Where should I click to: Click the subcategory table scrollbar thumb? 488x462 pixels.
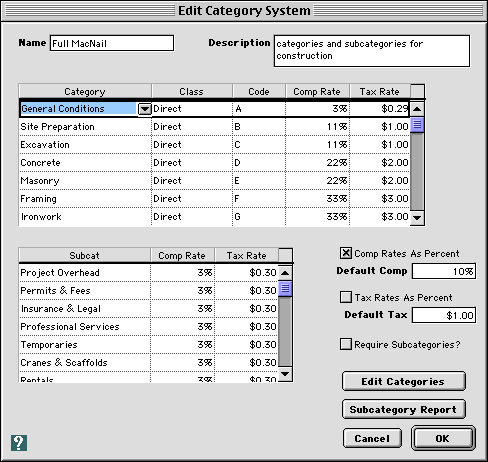(285, 289)
